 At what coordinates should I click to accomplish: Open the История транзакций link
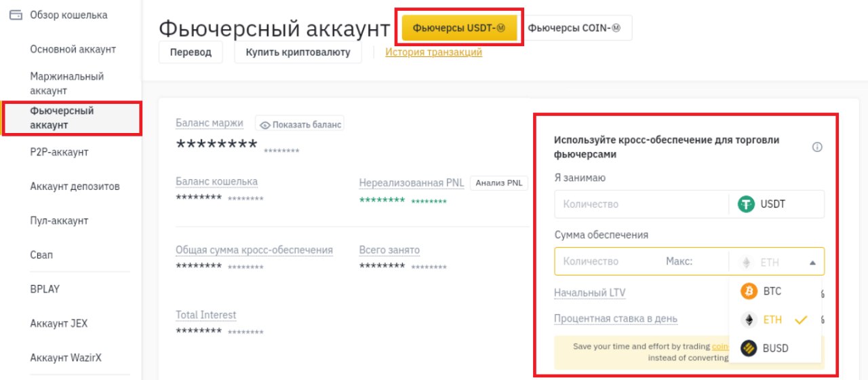click(x=433, y=52)
